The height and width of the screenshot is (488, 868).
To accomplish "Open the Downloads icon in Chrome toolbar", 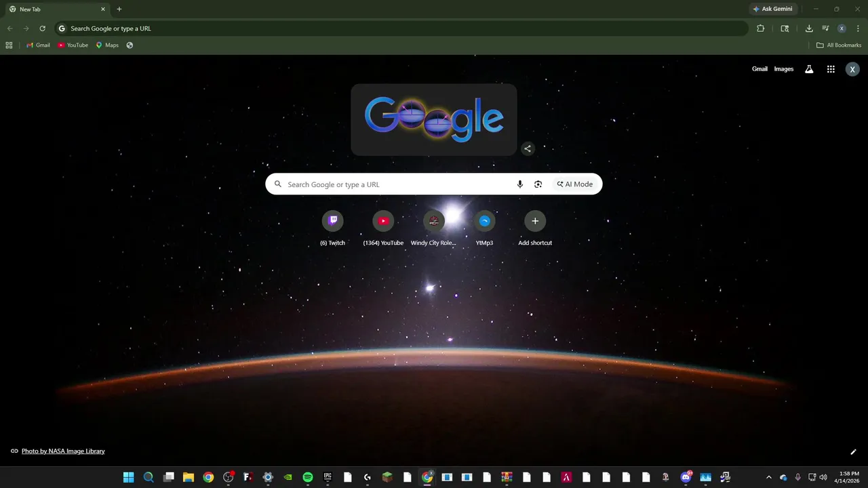I will pos(809,28).
